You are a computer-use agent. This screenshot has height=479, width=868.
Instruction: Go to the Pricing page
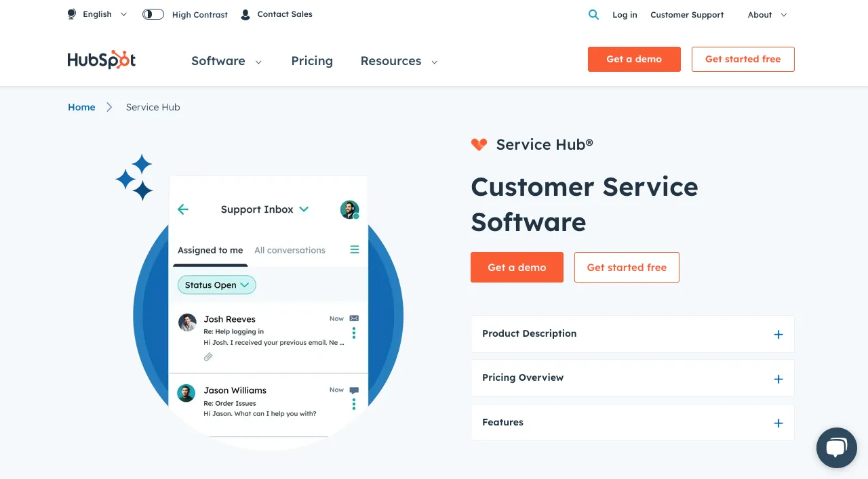[x=312, y=61]
